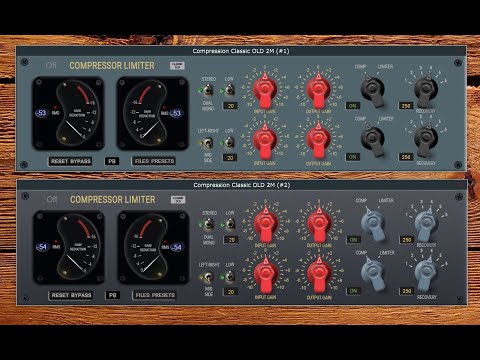Click the right -53 readout in compressor #1
The width and height of the screenshot is (480, 360).
click(177, 113)
